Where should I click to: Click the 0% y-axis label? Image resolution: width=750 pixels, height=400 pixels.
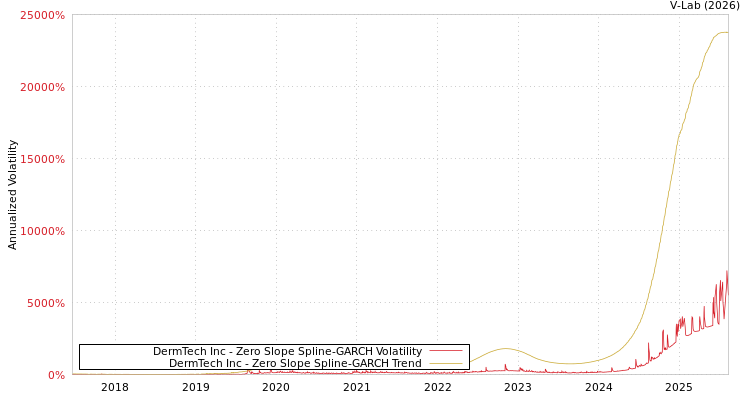point(56,375)
